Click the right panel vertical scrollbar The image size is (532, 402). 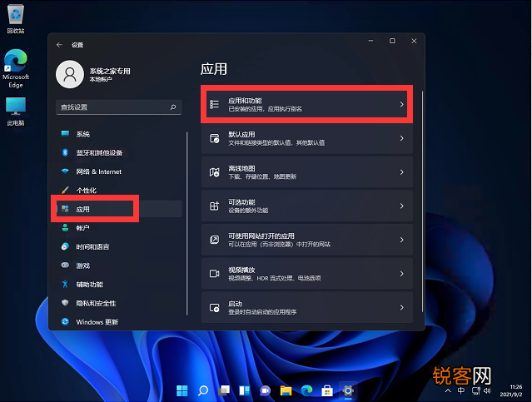tap(422, 201)
